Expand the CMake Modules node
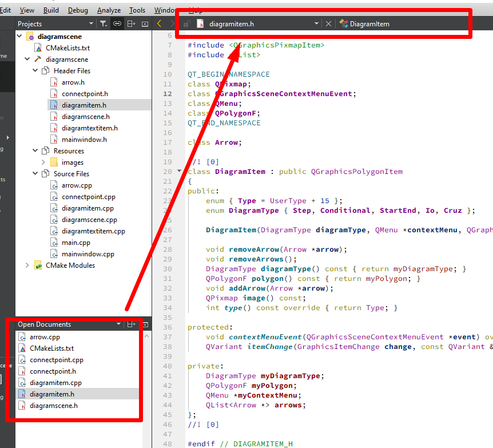This screenshot has height=448, width=493. point(27,265)
